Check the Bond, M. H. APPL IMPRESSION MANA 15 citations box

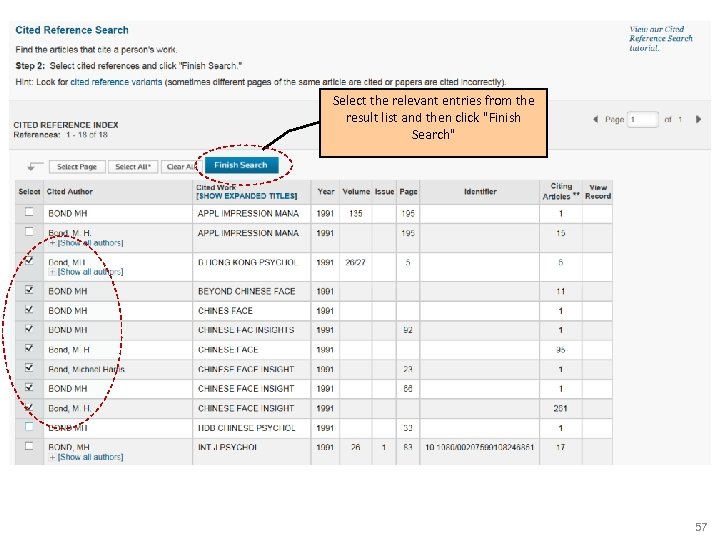tap(29, 231)
